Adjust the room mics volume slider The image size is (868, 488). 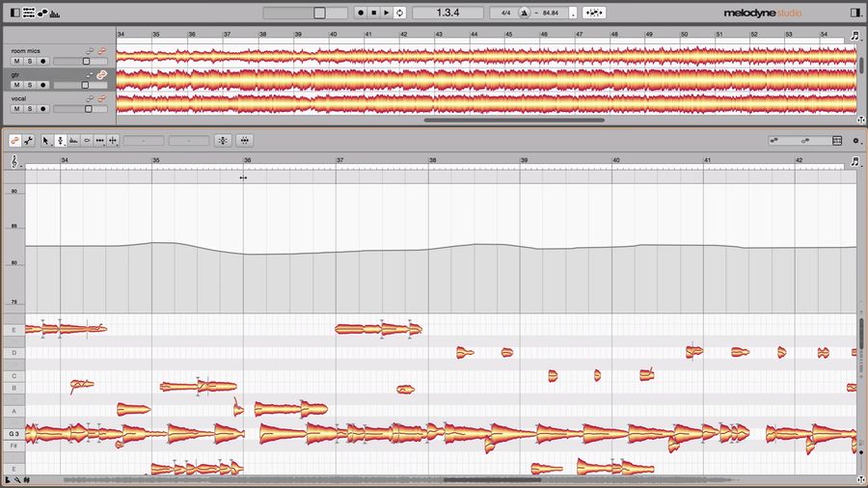point(80,62)
